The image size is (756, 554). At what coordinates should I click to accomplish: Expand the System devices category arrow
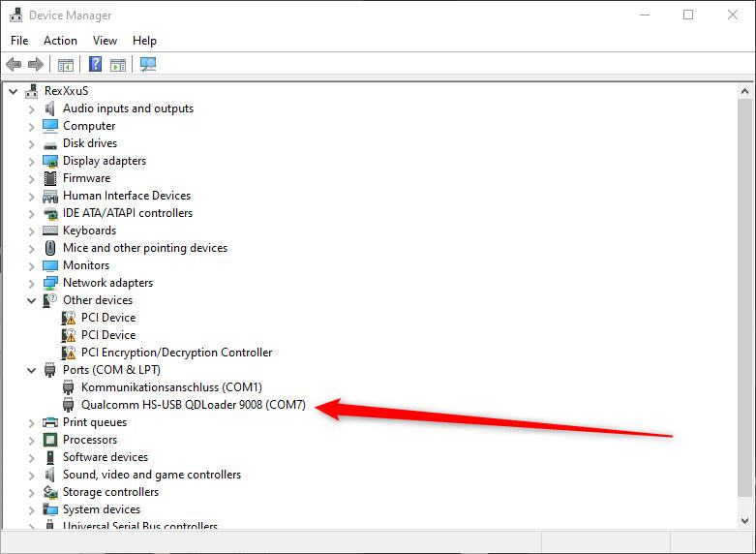(x=32, y=510)
